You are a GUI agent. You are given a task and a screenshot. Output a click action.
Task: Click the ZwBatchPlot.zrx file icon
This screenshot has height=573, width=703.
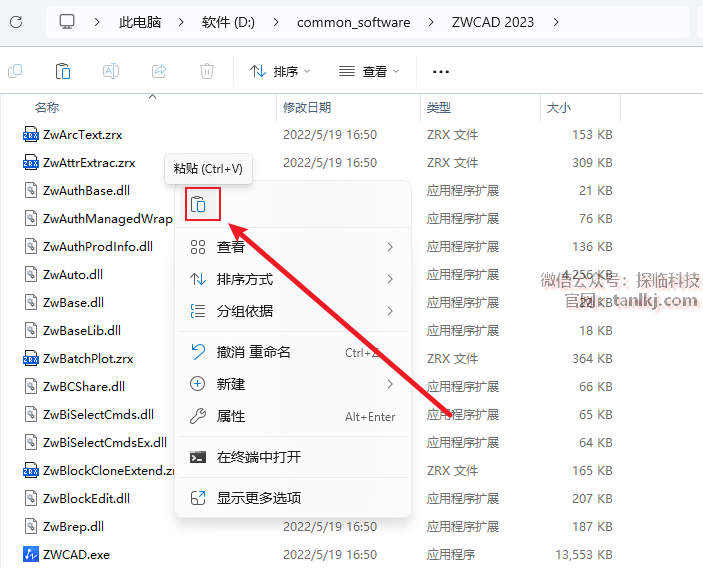click(30, 359)
